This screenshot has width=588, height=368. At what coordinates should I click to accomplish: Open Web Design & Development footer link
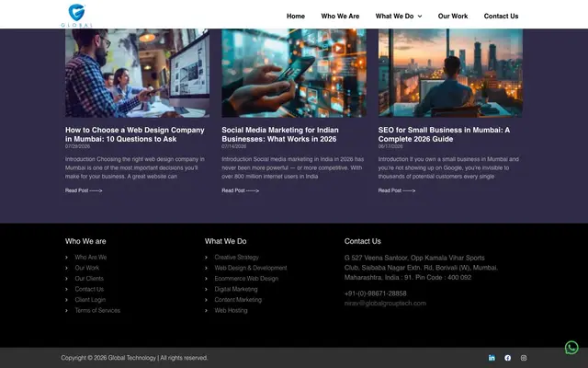pyautogui.click(x=251, y=268)
